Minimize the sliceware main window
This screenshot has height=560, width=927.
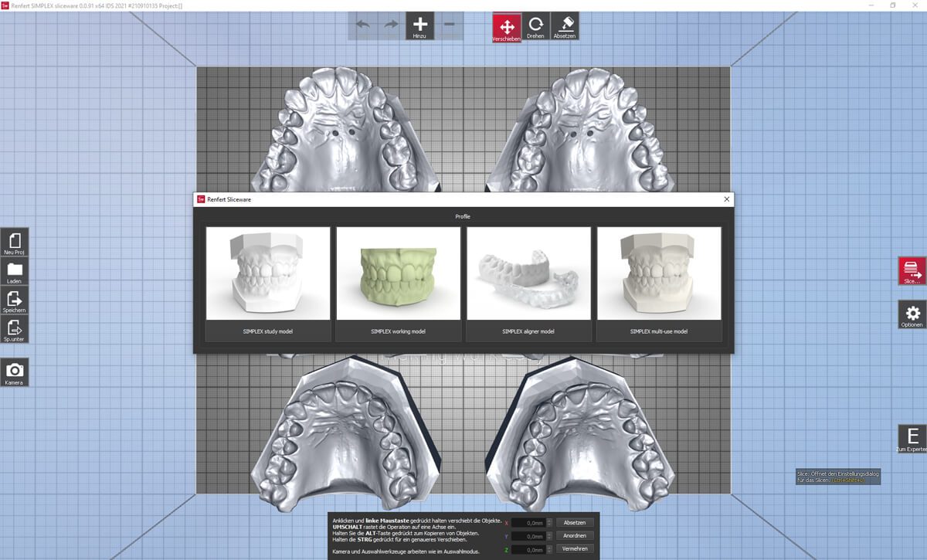(871, 5)
